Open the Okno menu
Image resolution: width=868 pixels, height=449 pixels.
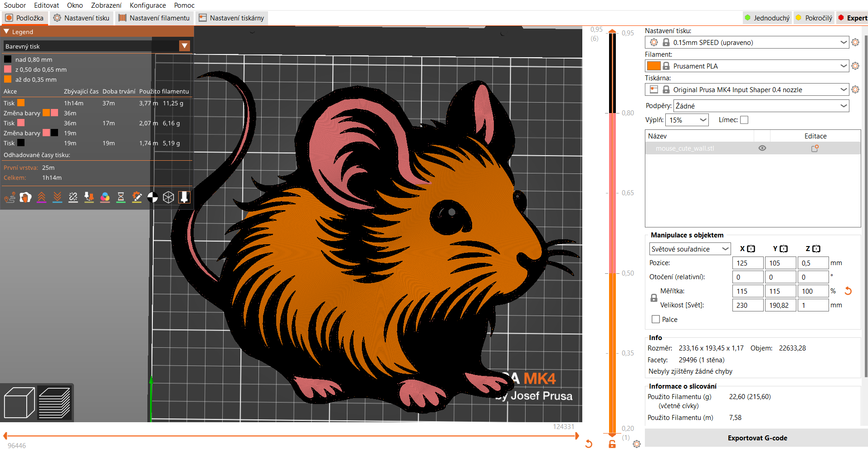tap(75, 5)
